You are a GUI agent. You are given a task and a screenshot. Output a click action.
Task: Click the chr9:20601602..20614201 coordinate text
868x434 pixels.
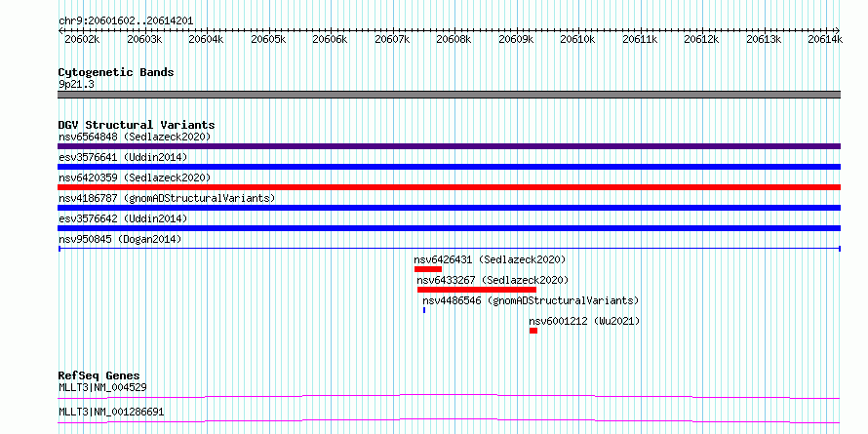coord(126,21)
